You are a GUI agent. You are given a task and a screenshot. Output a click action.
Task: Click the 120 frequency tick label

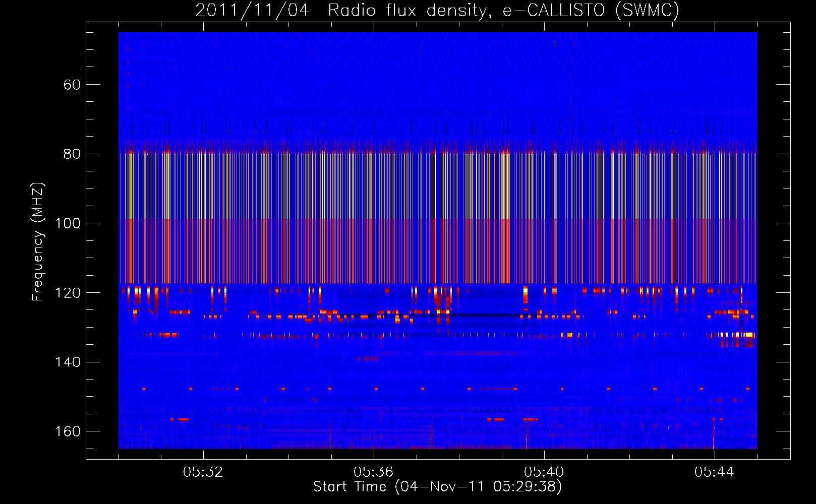coord(68,293)
